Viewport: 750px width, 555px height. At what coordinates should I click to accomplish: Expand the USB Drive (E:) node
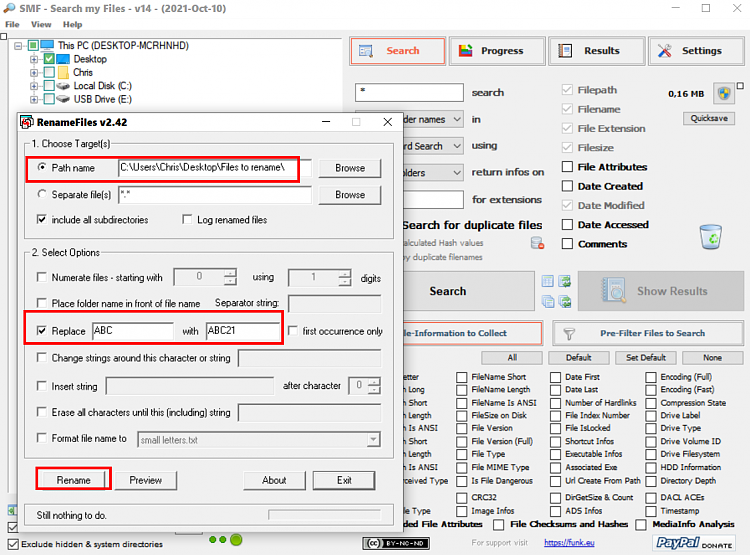click(x=34, y=99)
